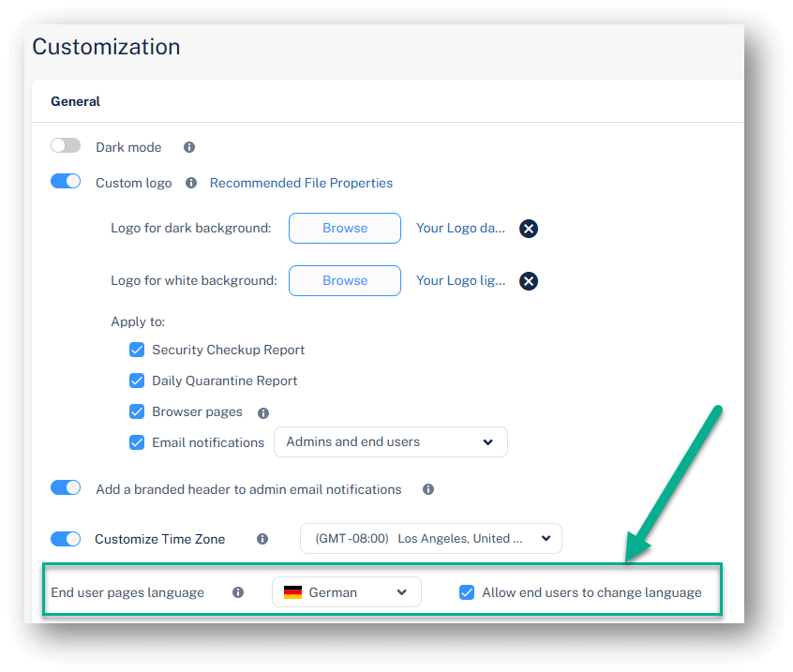Expand the Los Angeles time zone dropdown
793x672 pixels.
430,539
